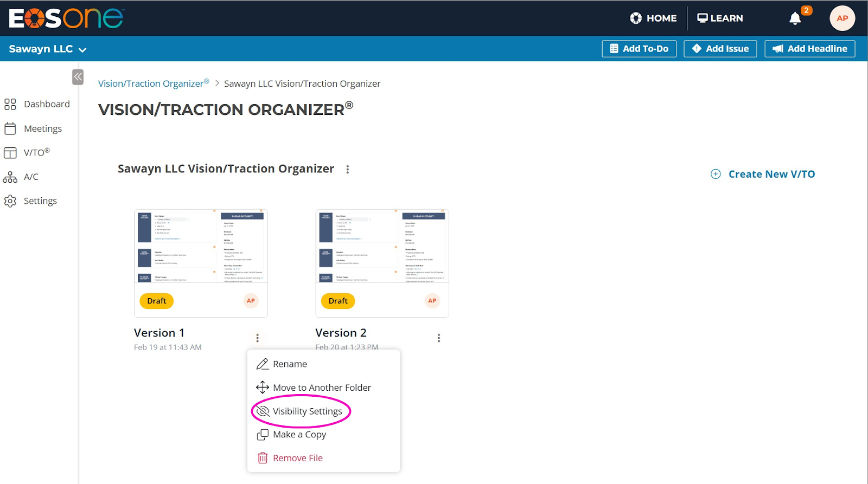Click the 'Sawayn LLC Vision/Traction Organizer' breadcrumb text
This screenshot has width=868, height=484.
302,83
